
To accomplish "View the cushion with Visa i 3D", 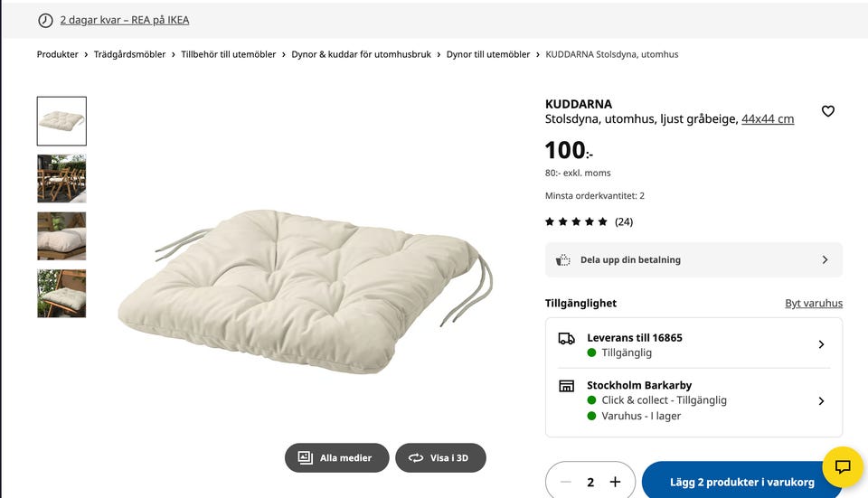I will (x=440, y=457).
